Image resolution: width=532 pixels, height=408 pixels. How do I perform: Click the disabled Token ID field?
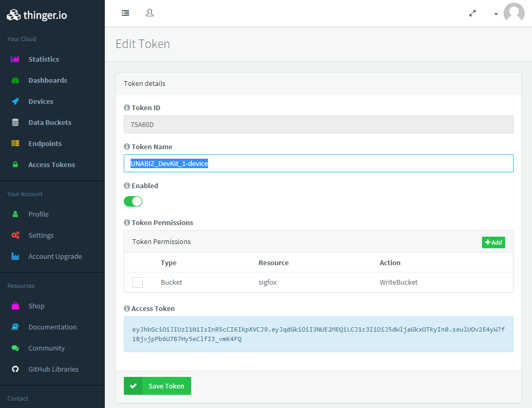coord(319,124)
